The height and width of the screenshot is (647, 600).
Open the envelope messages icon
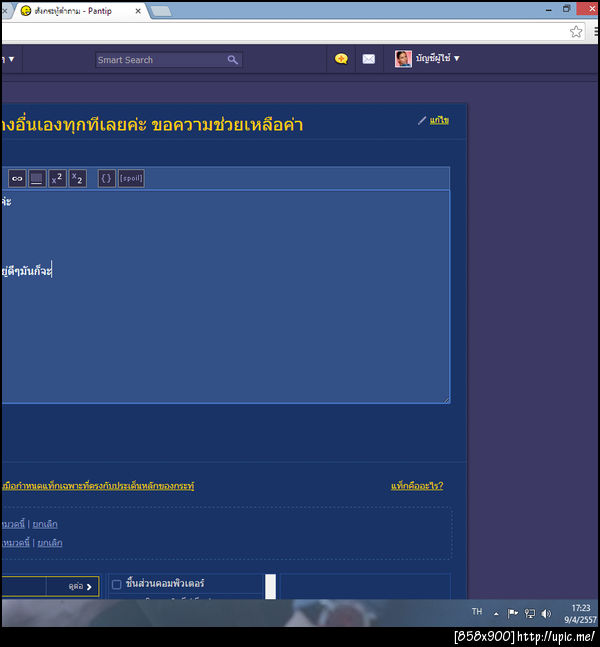pos(369,59)
